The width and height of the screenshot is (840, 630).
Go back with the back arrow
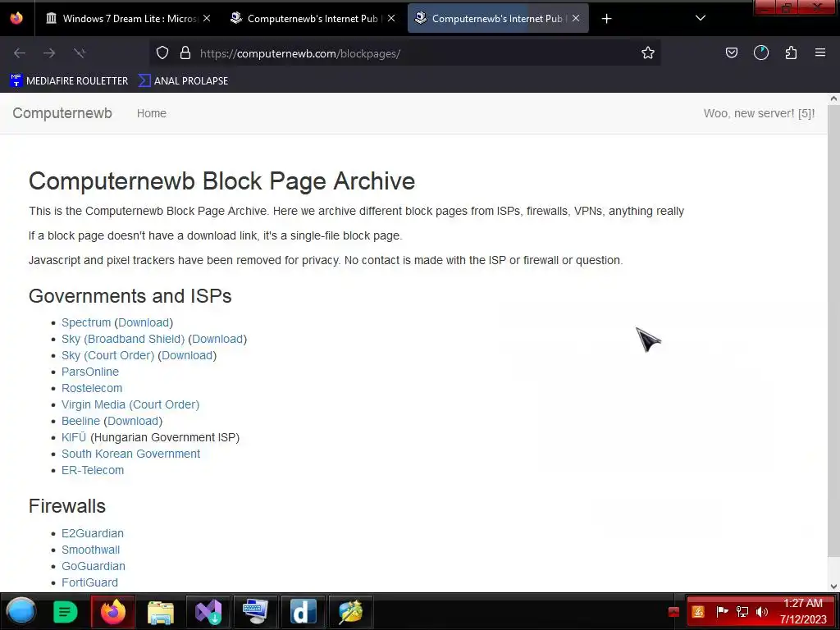coord(20,53)
